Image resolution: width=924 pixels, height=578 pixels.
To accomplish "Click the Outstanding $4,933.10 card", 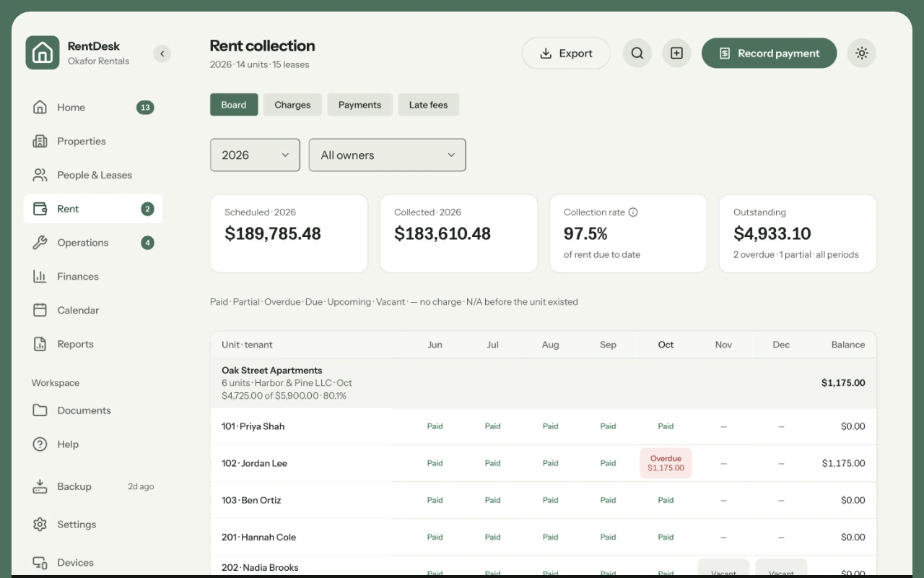I will pos(798,233).
